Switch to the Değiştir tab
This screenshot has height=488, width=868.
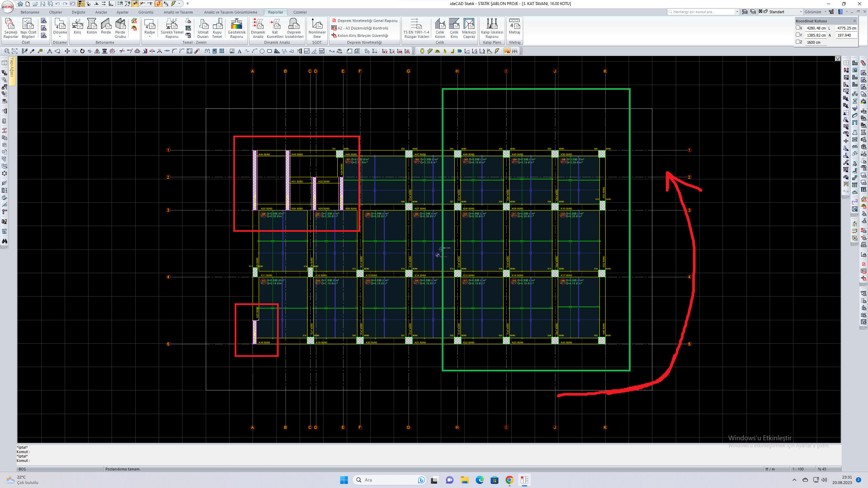79,12
